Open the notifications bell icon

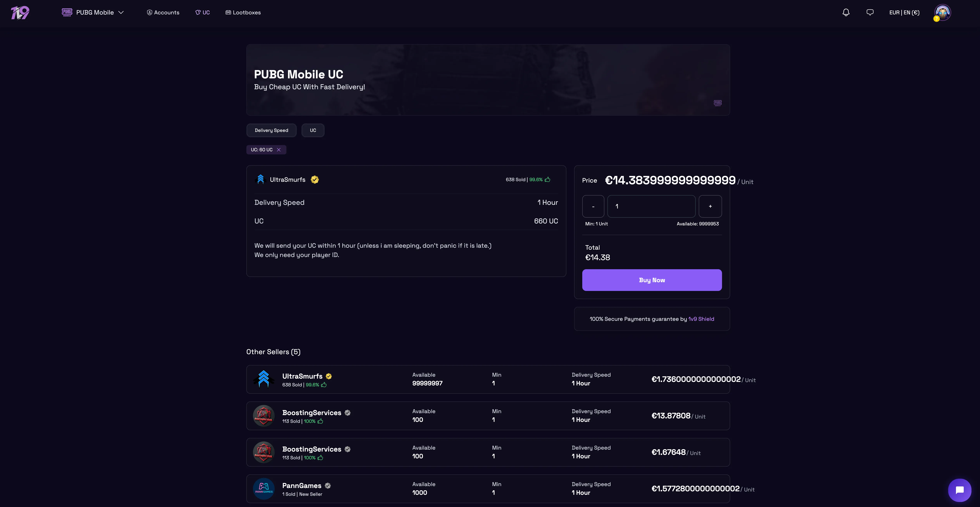click(x=846, y=13)
